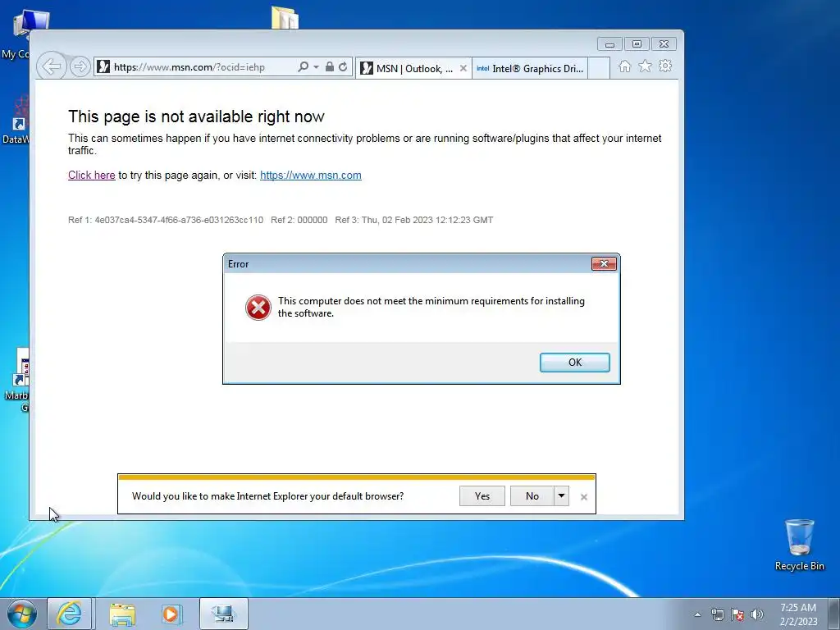
Task: Minimize the Internet Explorer window
Action: point(609,44)
